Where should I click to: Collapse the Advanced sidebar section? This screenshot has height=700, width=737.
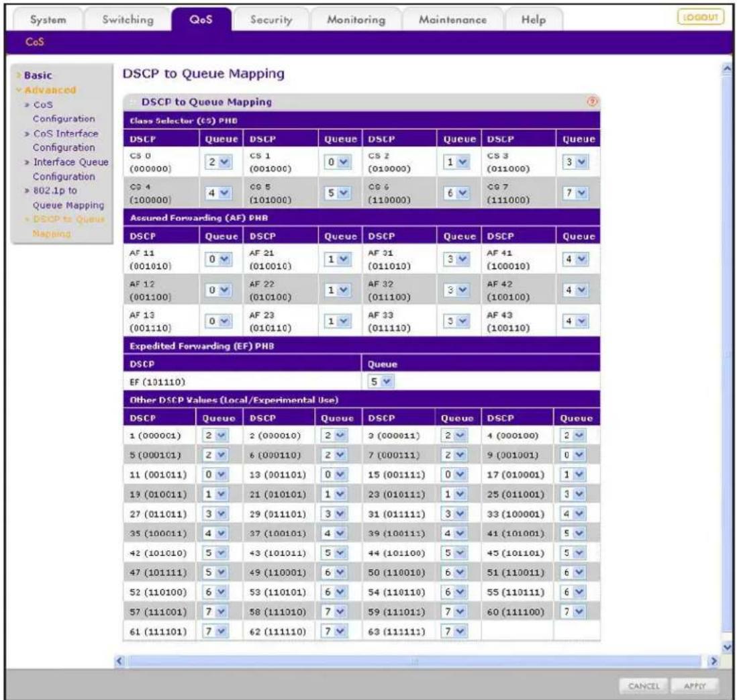(50, 90)
